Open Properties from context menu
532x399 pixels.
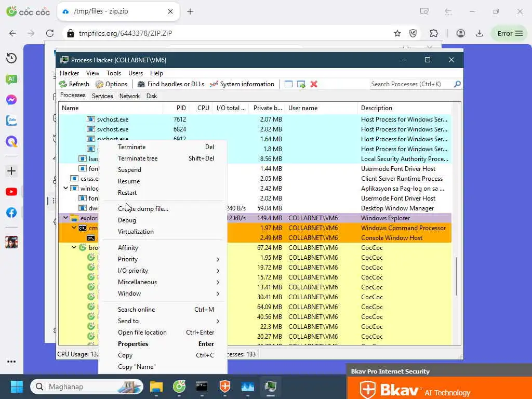point(163,344)
